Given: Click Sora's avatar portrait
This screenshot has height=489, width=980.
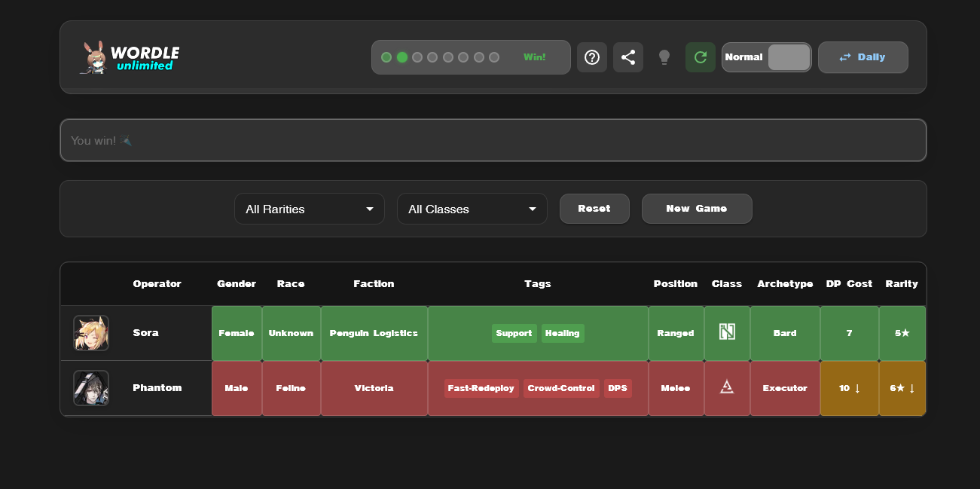Looking at the screenshot, I should (91, 333).
